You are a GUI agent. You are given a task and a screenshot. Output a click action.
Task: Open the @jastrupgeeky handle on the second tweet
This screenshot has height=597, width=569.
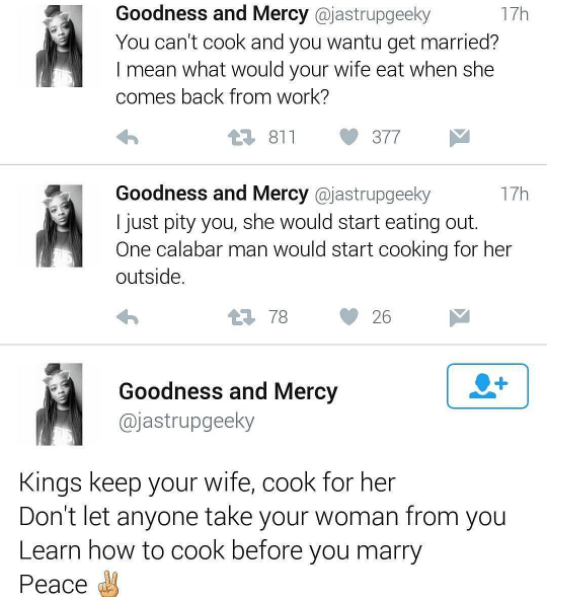[372, 195]
